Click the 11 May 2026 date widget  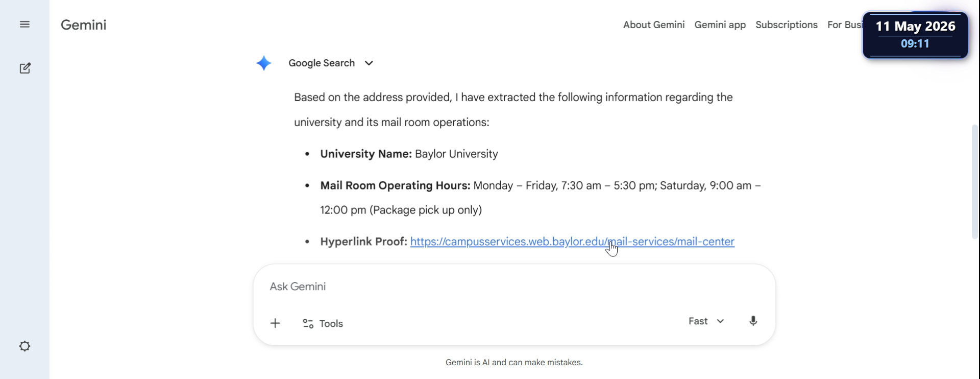tap(915, 35)
